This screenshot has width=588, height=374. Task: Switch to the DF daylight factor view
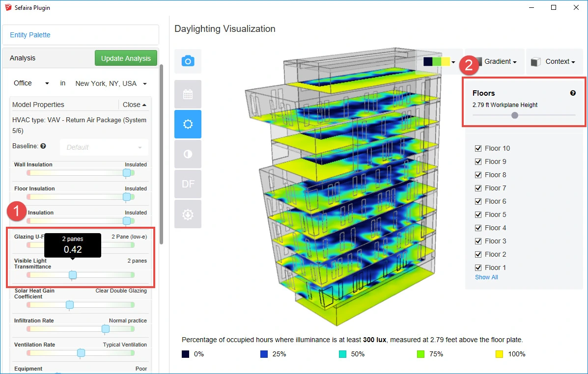[x=188, y=184]
